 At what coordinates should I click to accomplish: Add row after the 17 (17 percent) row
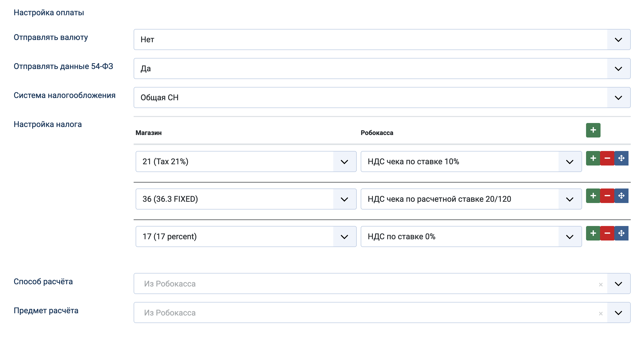pos(593,233)
